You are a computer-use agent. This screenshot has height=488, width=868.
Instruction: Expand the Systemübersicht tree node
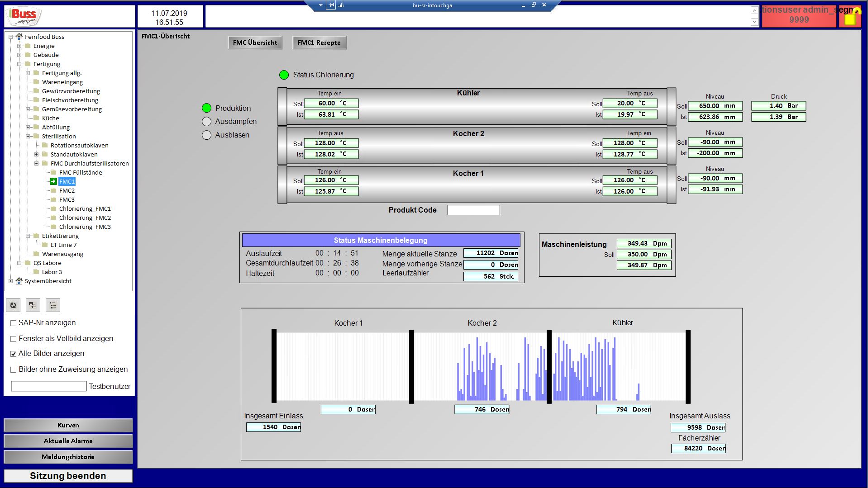pos(11,281)
